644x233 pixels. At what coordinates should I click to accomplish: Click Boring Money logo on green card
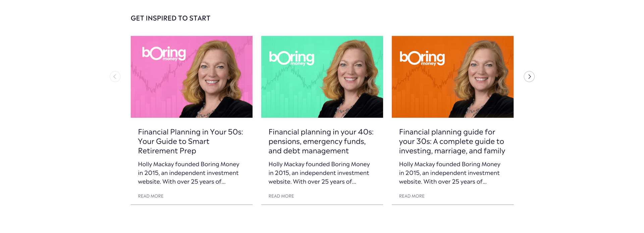(x=291, y=58)
